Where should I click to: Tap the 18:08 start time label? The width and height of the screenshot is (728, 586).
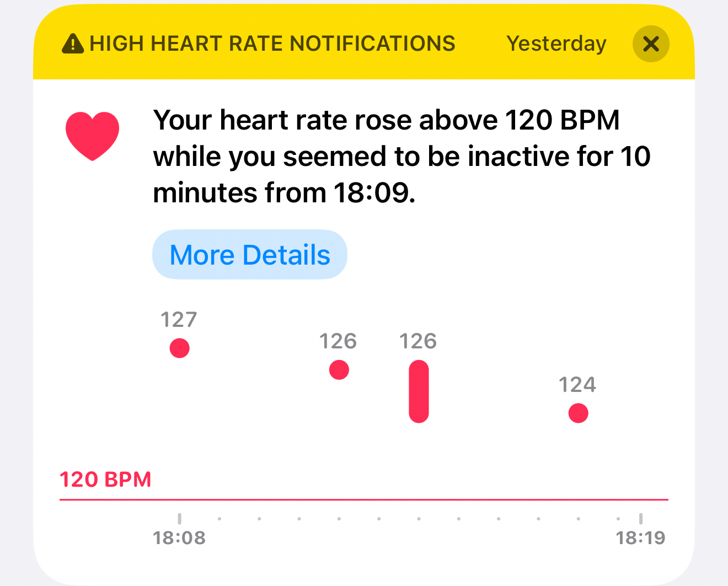179,537
